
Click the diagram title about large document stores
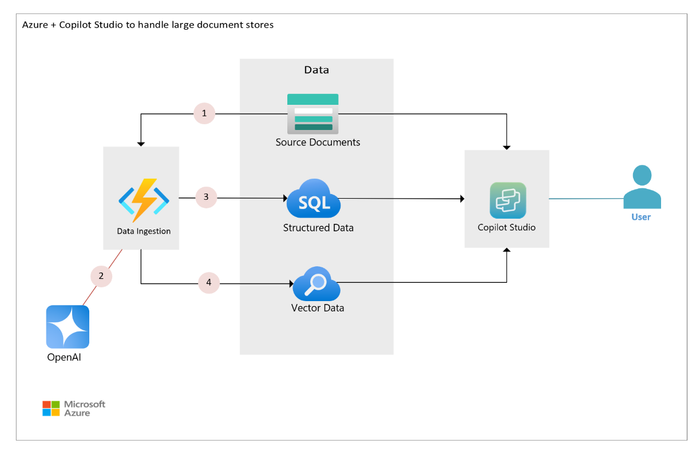(148, 25)
